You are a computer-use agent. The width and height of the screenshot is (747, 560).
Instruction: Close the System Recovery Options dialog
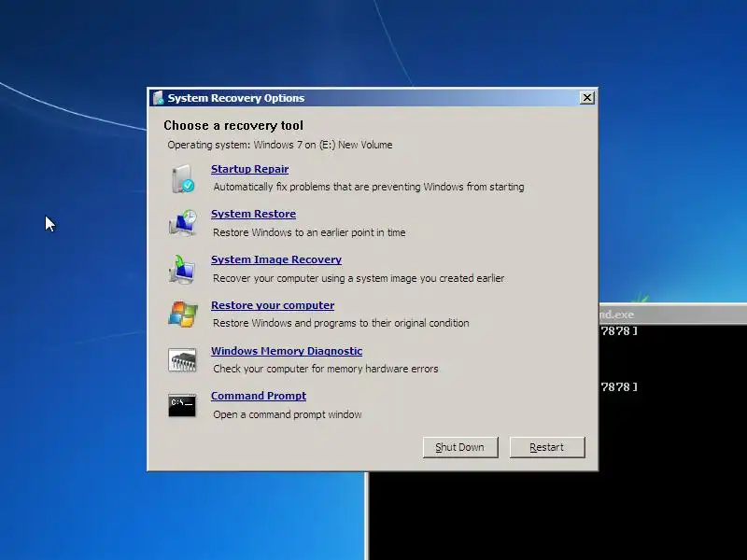(x=587, y=98)
